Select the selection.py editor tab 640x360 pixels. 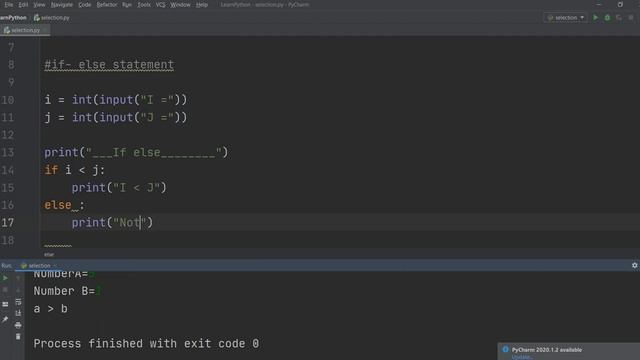click(25, 30)
